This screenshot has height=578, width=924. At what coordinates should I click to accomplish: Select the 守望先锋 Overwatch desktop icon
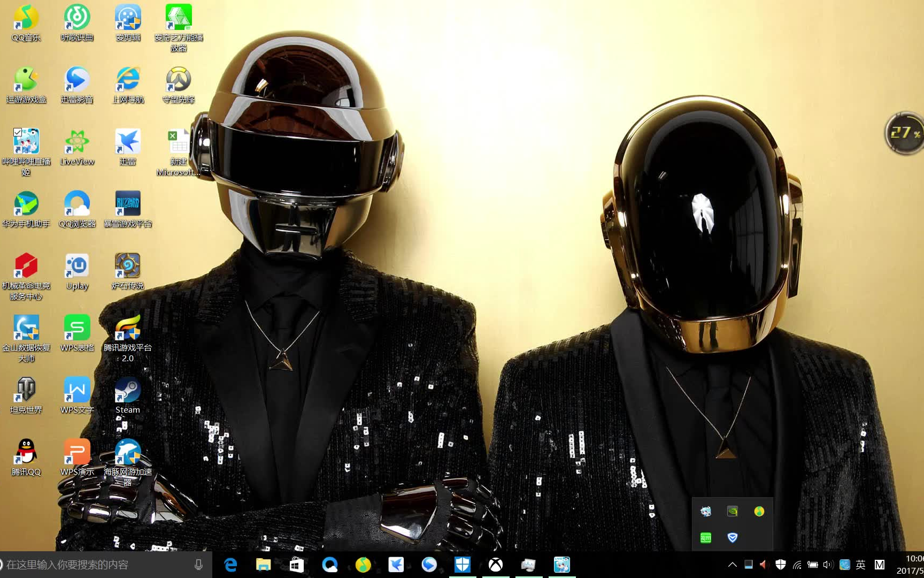(179, 86)
